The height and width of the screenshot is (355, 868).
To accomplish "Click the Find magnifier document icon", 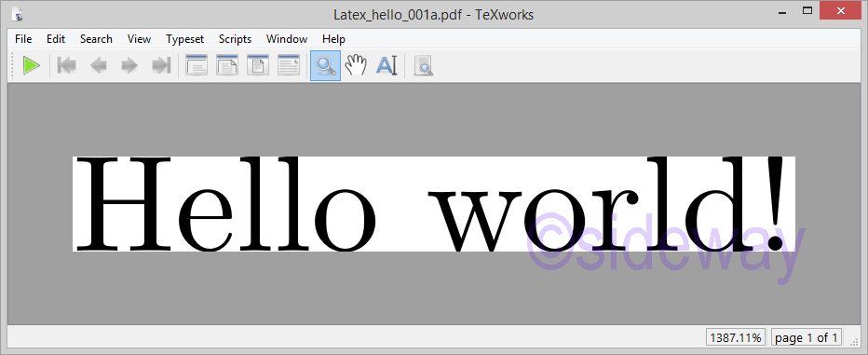I will coord(424,66).
